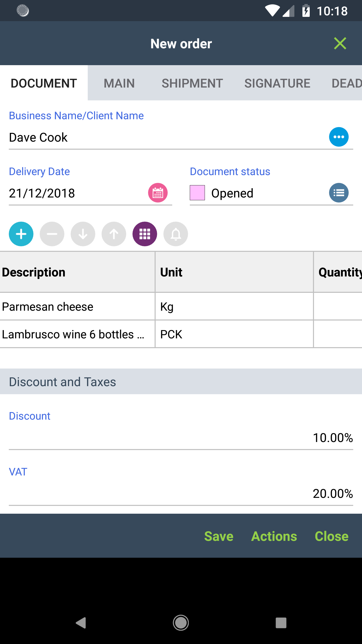Open client picker three-dots button
This screenshot has height=644, width=362.
[339, 137]
